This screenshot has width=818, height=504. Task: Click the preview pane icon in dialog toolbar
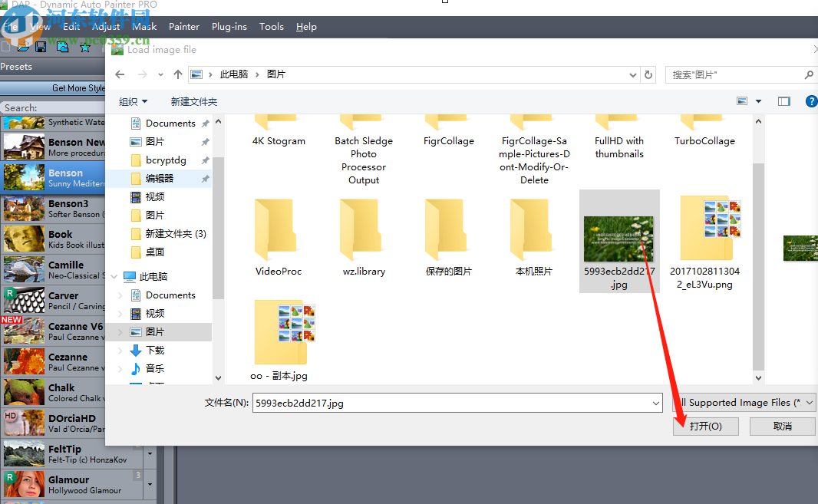[x=783, y=100]
